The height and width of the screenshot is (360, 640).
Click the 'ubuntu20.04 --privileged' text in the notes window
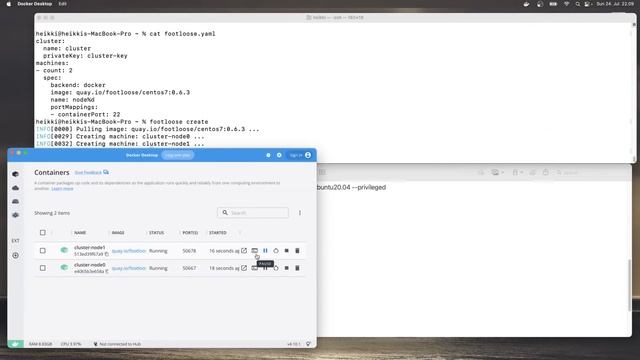[351, 187]
